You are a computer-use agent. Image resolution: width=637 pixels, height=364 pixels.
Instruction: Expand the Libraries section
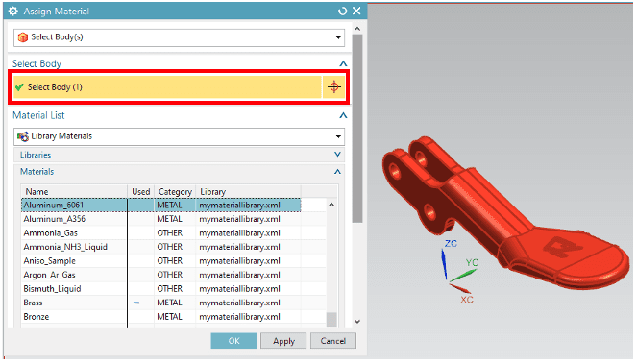pyautogui.click(x=337, y=155)
